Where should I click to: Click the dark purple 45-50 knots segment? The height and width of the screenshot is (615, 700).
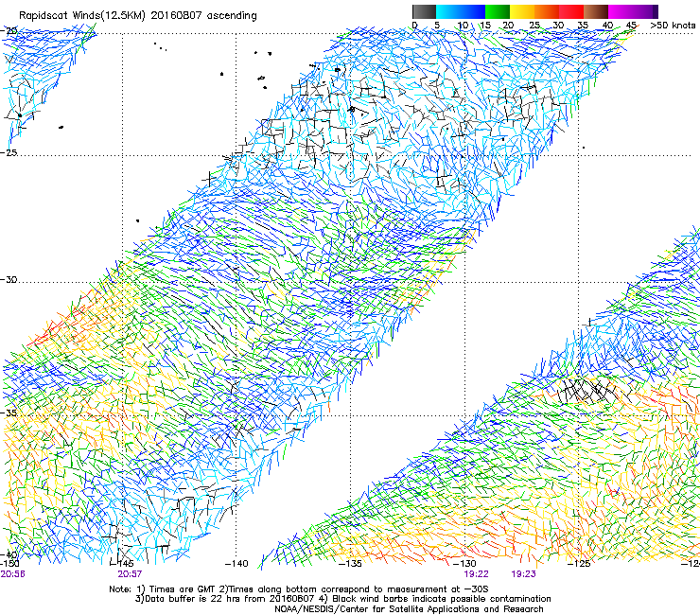click(645, 11)
